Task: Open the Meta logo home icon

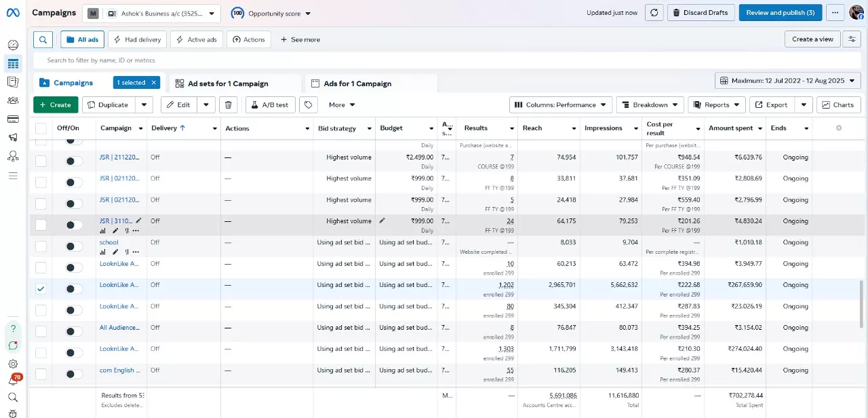Action: click(13, 14)
